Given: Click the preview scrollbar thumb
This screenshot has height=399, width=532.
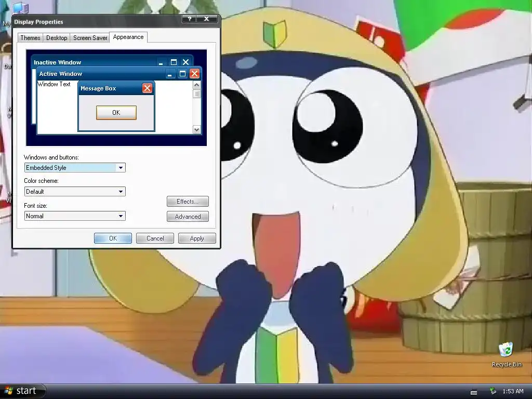Looking at the screenshot, I should [197, 94].
